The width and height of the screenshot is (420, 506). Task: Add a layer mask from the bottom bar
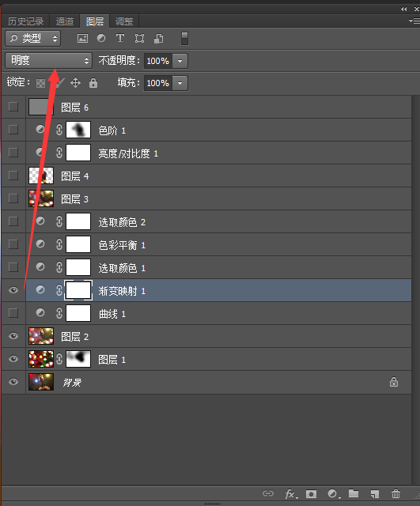311,493
